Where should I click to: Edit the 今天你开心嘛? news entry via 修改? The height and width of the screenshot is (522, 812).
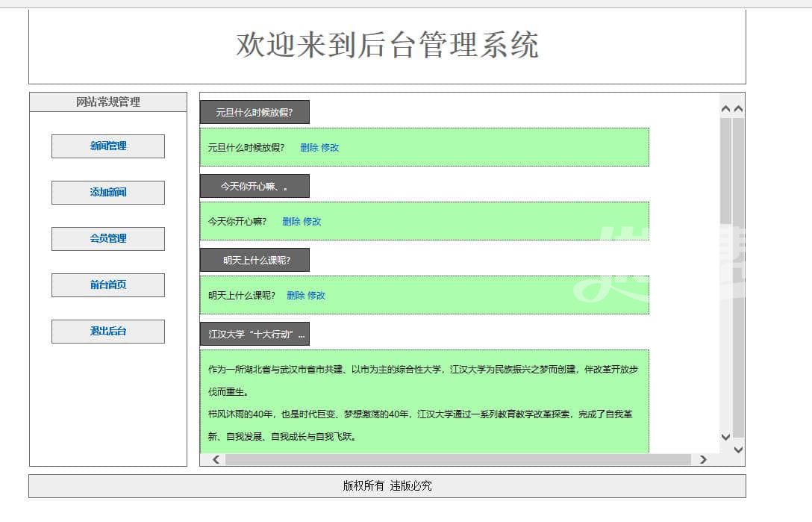pyautogui.click(x=312, y=222)
